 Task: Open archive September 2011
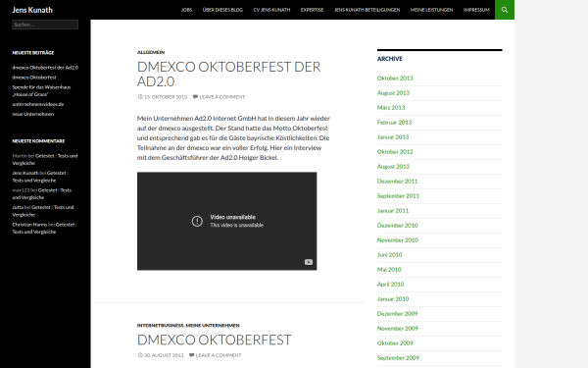398,196
